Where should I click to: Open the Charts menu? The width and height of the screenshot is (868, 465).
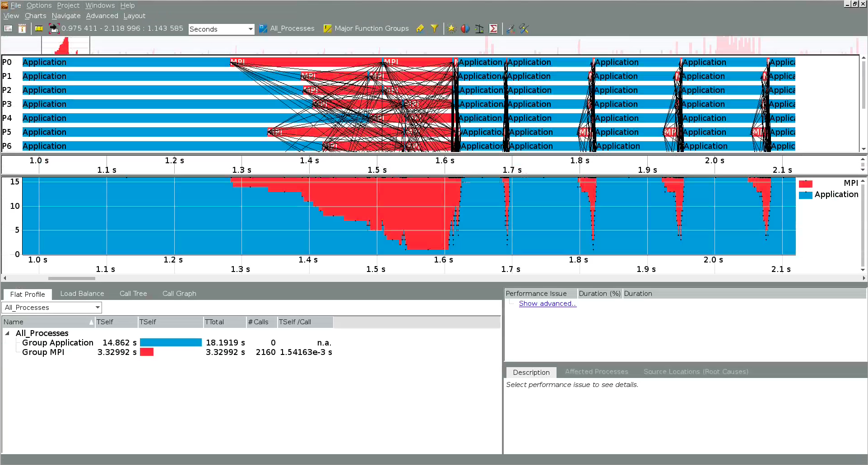pos(35,15)
